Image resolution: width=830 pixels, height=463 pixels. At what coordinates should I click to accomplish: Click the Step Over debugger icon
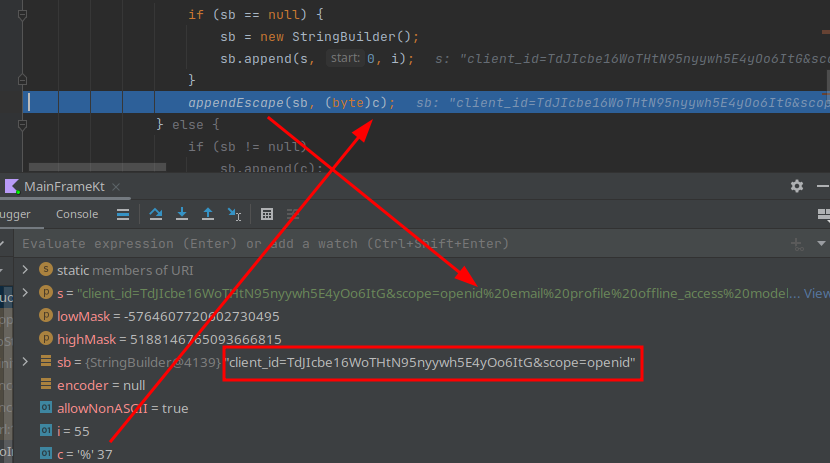point(156,214)
